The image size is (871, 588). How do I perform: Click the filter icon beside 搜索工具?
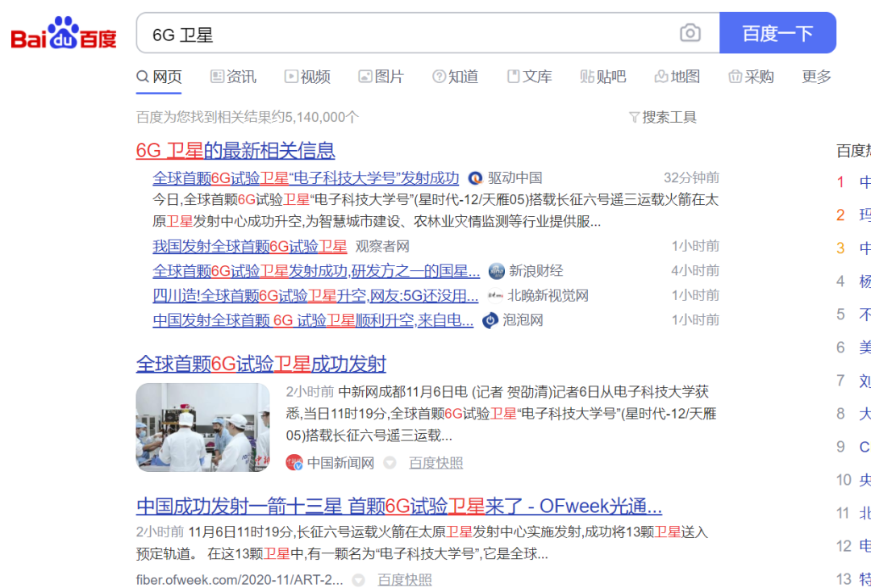[634, 117]
